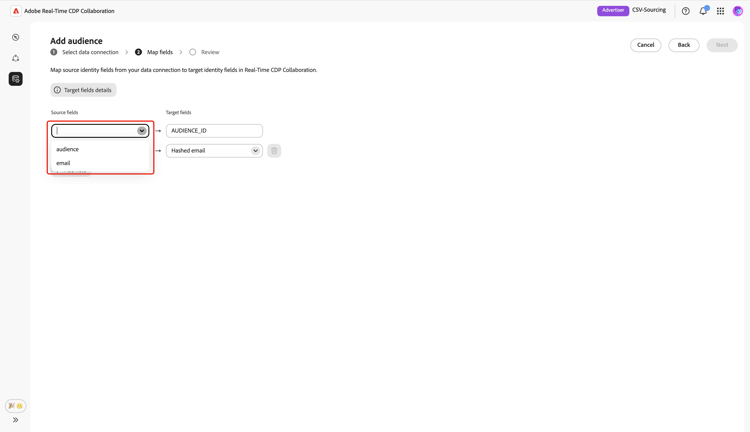The height and width of the screenshot is (432, 750).
Task: Open the user profile avatar
Action: [738, 11]
